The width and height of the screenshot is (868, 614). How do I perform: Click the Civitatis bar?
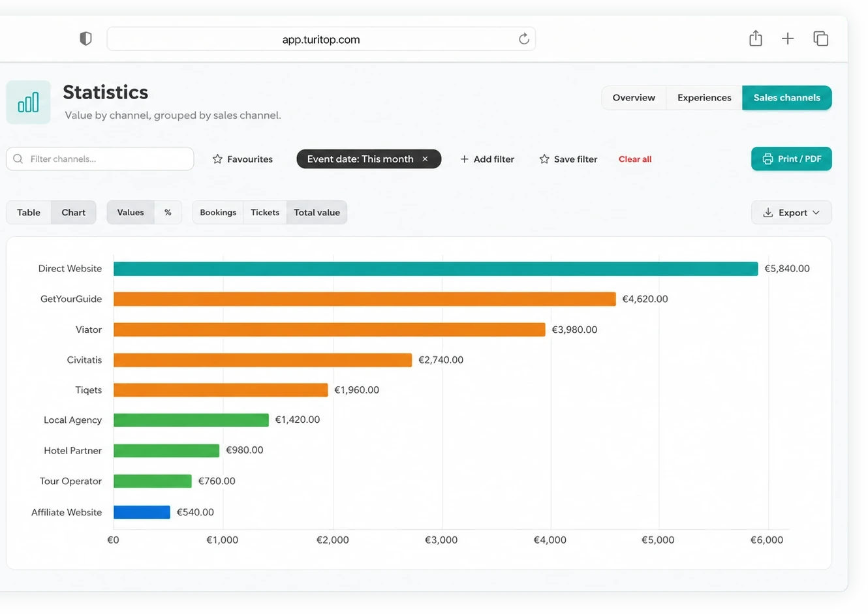pyautogui.click(x=263, y=360)
